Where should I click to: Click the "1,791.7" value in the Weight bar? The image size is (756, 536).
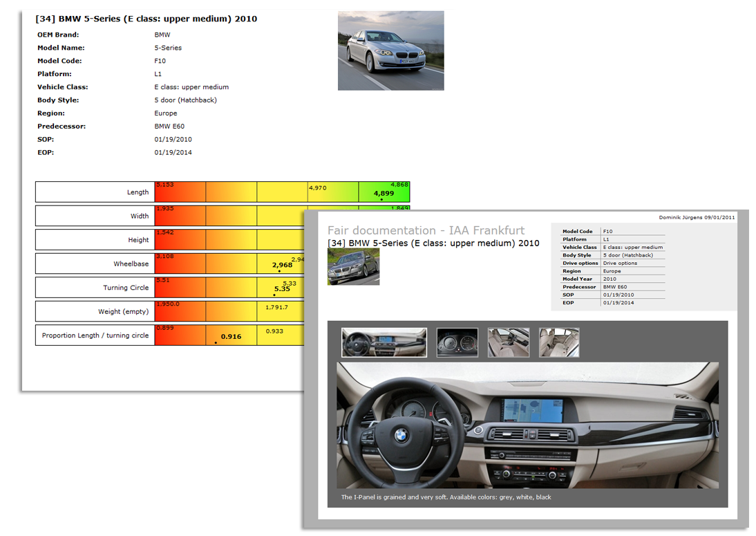[276, 307]
